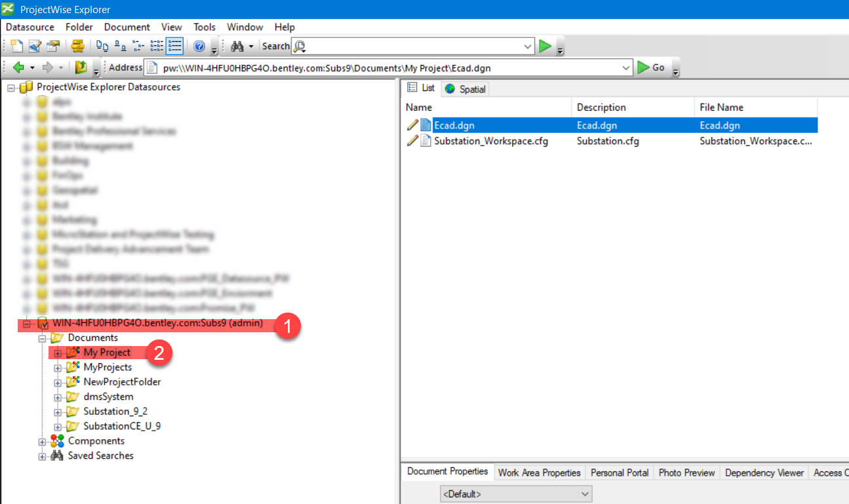Switch to list view in toolbar
Image resolution: width=849 pixels, height=504 pixels.
157,46
